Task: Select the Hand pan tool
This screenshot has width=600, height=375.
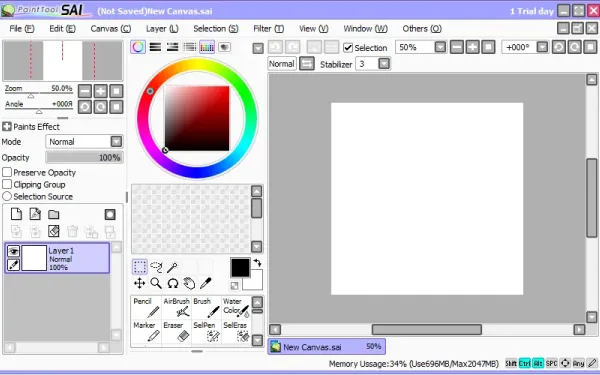Action: point(189,283)
